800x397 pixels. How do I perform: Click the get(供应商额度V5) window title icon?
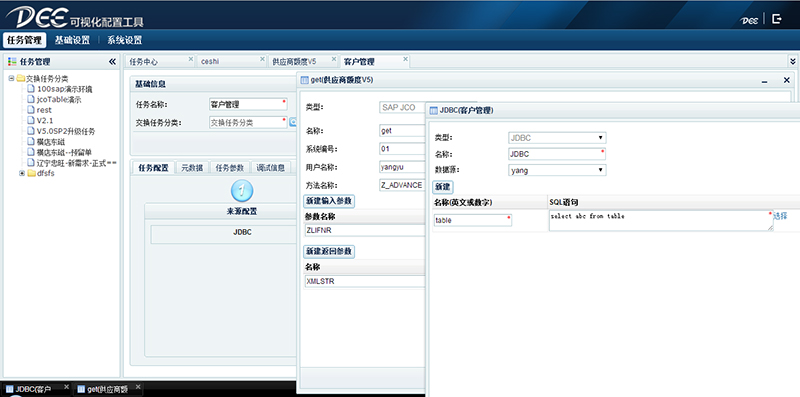coord(305,80)
